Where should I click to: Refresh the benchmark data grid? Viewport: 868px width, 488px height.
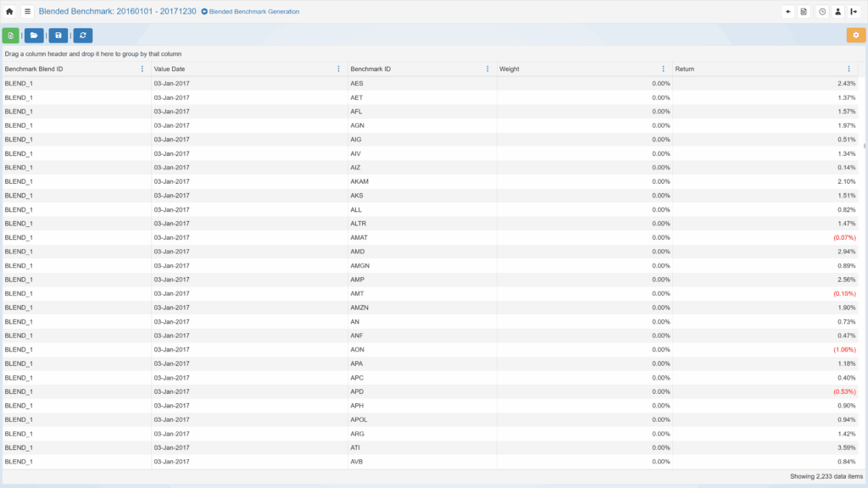click(82, 36)
